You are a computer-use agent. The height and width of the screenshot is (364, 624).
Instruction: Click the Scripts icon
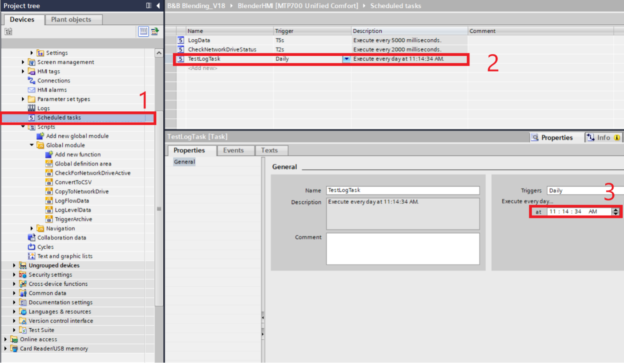[x=31, y=127]
